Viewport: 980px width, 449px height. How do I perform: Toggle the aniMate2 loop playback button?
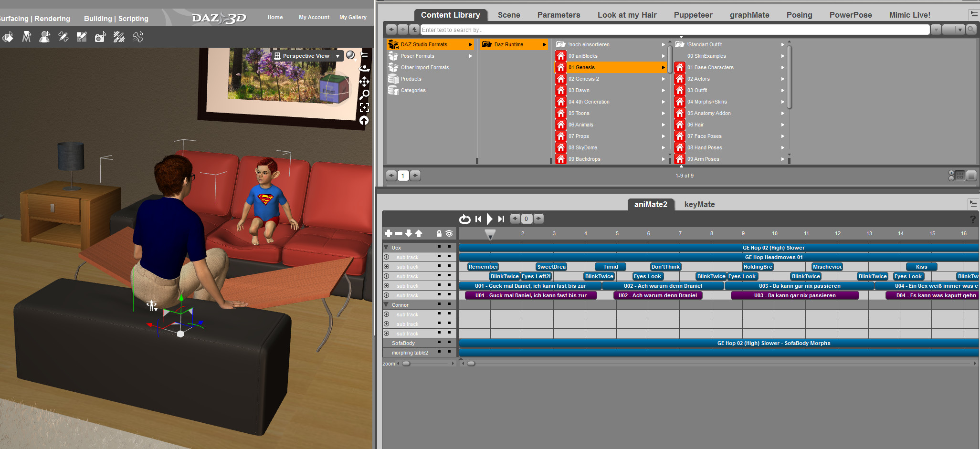coord(464,219)
